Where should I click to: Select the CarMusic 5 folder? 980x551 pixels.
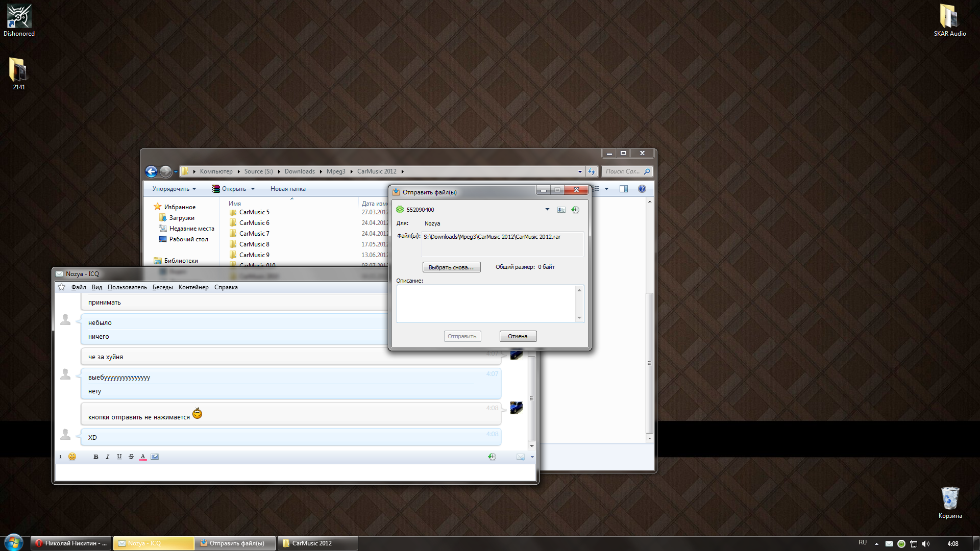[254, 212]
